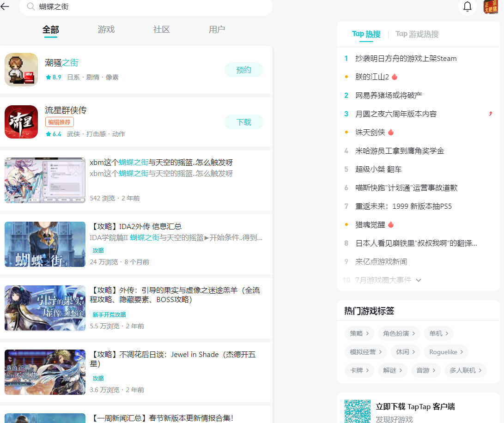The width and height of the screenshot is (504, 423).
Task: Click fire icon beside 朕的江山2
Action: click(395, 77)
